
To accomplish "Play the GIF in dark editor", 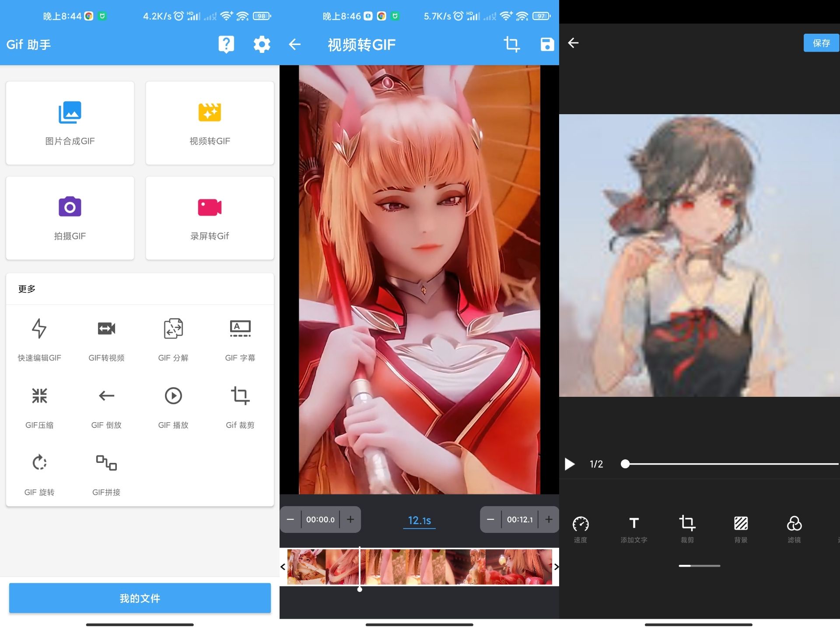I will coord(570,464).
